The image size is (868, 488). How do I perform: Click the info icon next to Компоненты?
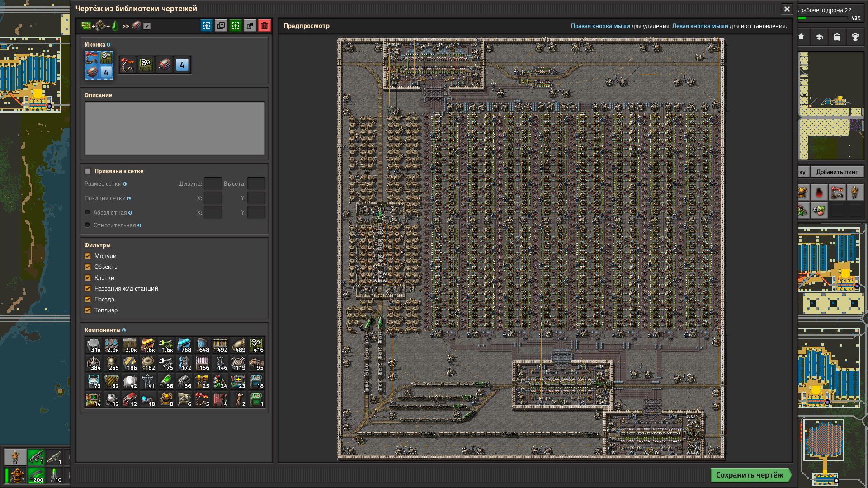pos(124,330)
